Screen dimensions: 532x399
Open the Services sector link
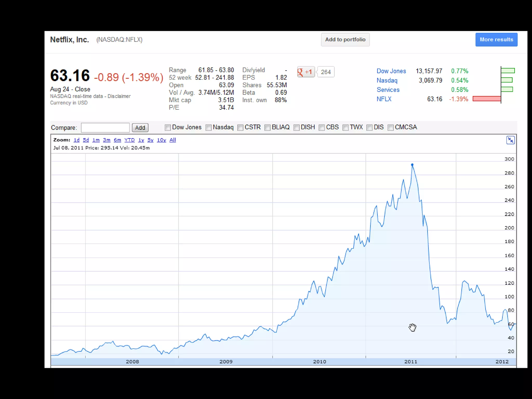pyautogui.click(x=388, y=90)
